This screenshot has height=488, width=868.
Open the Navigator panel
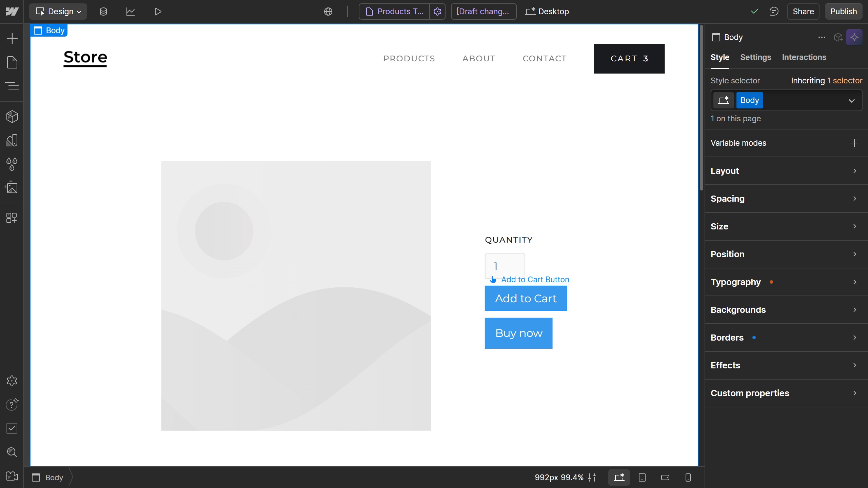(x=12, y=85)
